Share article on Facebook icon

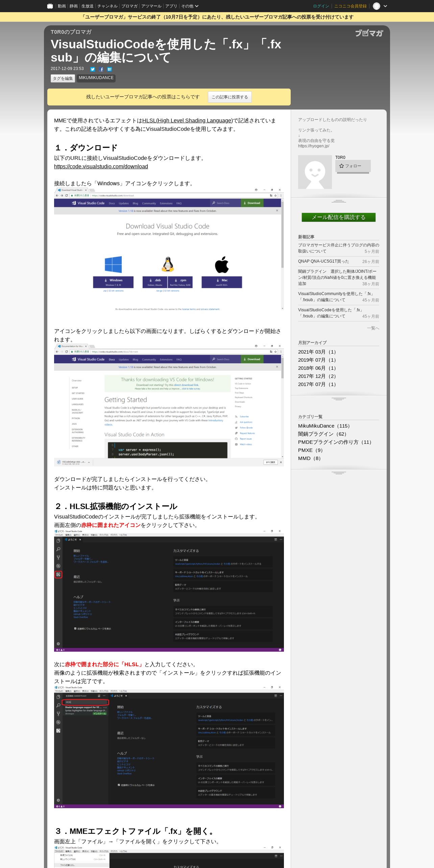(x=101, y=69)
